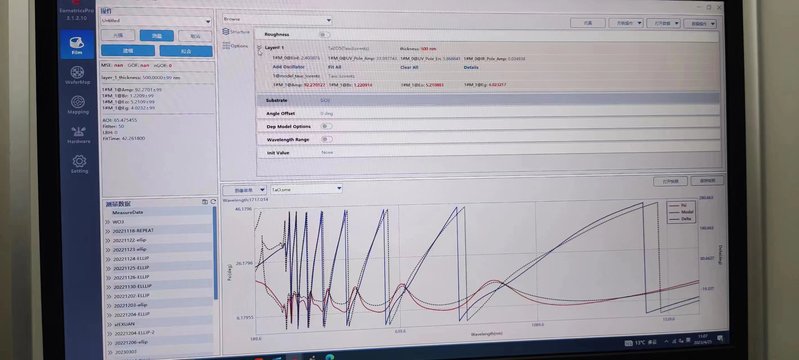Open the Hardware panel
Screen dimensions: 799x360
[x=78, y=135]
